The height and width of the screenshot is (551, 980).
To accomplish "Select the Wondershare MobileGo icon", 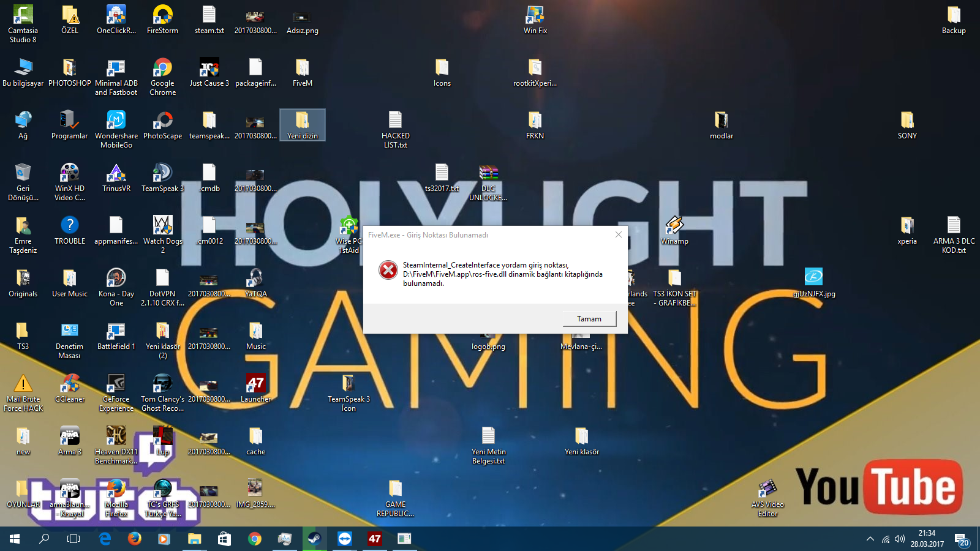I will [x=116, y=130].
